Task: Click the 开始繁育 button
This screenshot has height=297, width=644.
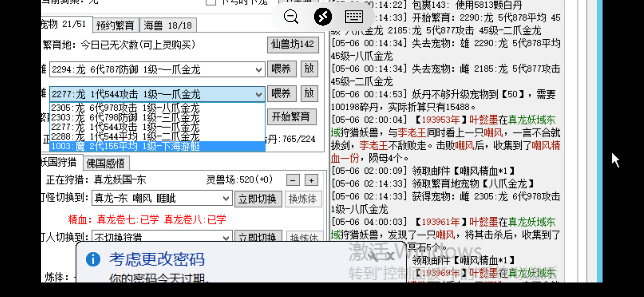Action: click(292, 117)
